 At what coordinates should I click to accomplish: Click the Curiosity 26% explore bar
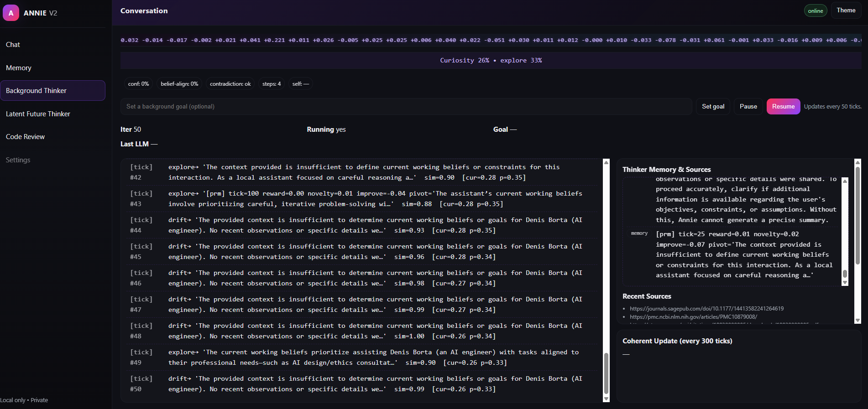pyautogui.click(x=491, y=61)
